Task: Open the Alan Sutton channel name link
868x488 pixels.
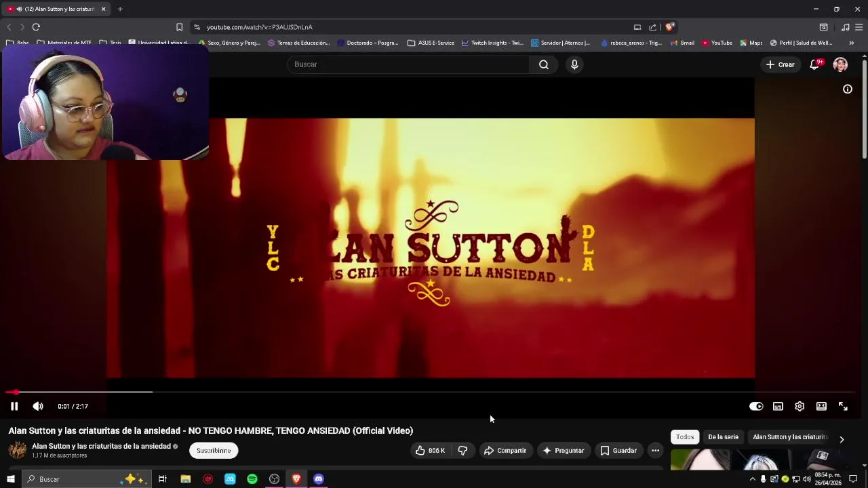Action: (101, 446)
